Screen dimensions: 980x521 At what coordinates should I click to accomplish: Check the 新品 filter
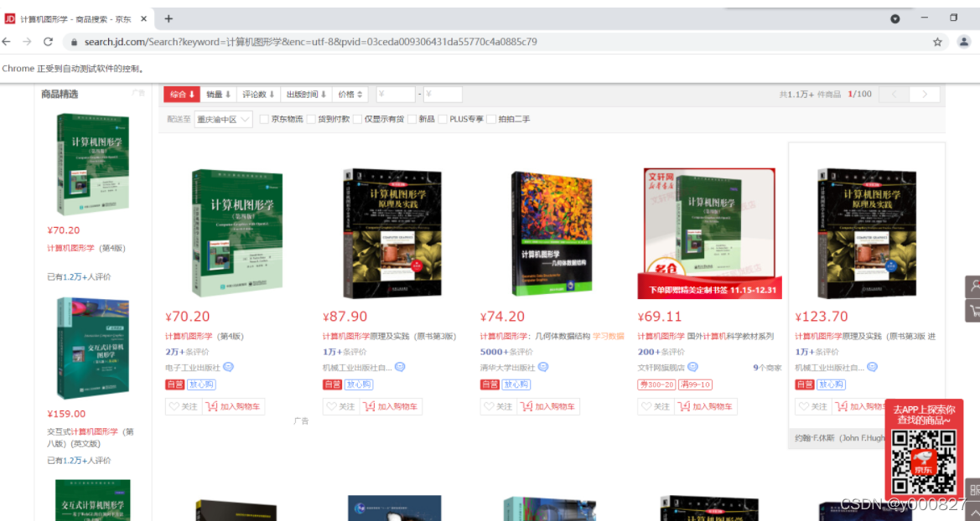tap(412, 119)
